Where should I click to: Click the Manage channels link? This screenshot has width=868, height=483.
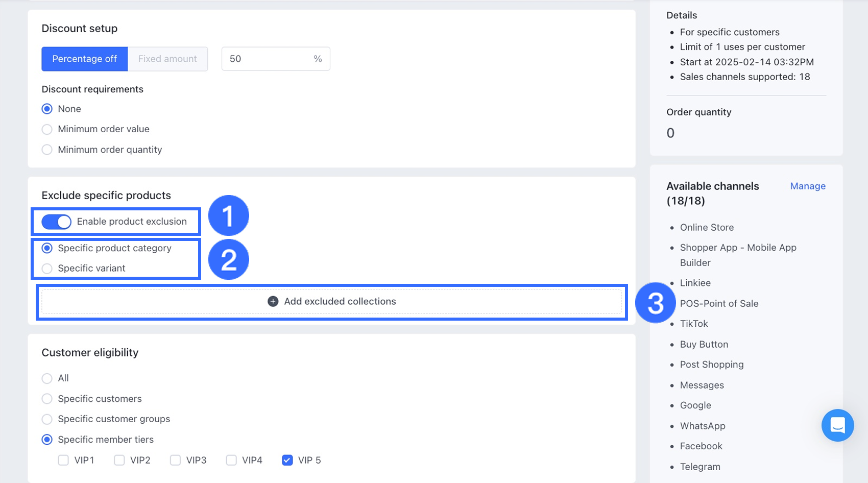click(808, 186)
